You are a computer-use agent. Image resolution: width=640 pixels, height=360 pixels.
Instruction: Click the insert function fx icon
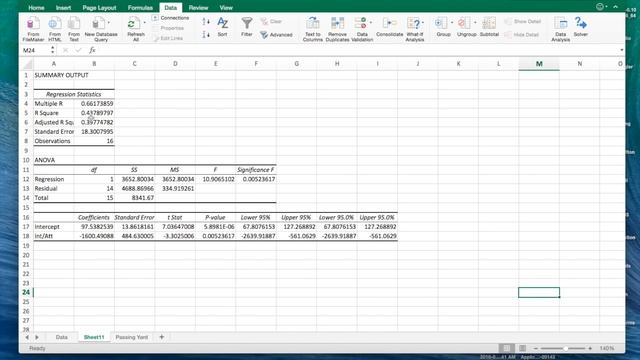click(92, 50)
